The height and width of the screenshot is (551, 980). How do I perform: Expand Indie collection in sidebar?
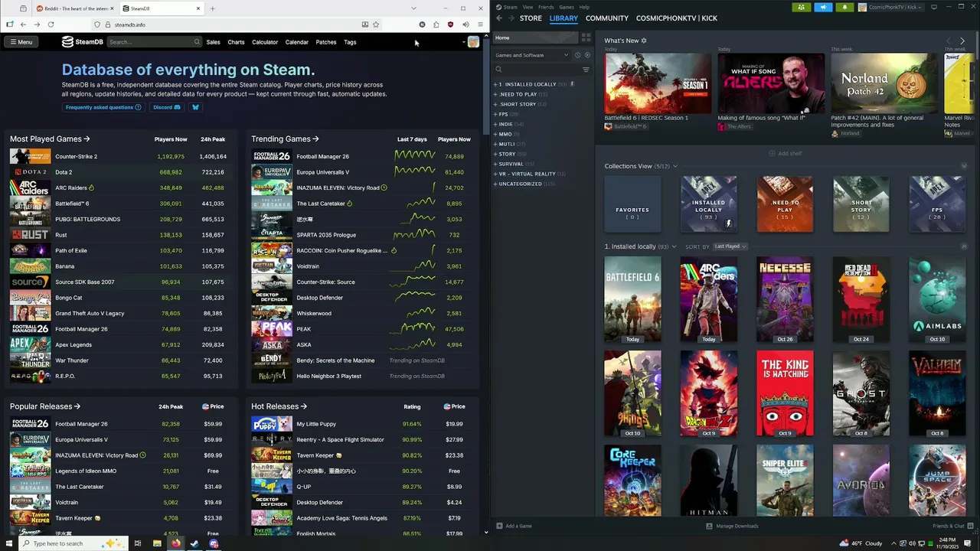pos(496,124)
